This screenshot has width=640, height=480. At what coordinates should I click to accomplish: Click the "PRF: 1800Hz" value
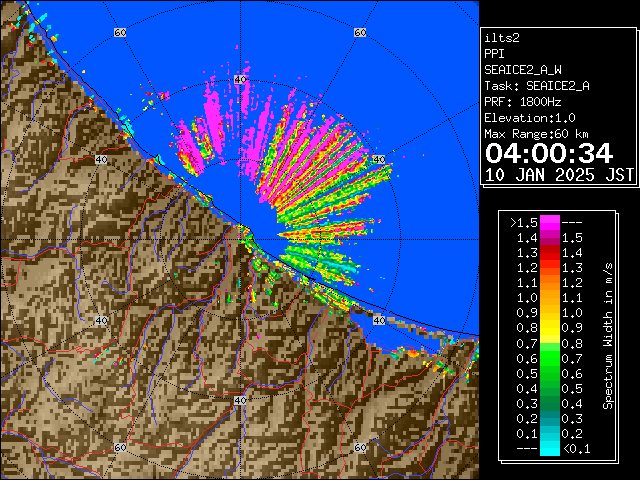523,102
